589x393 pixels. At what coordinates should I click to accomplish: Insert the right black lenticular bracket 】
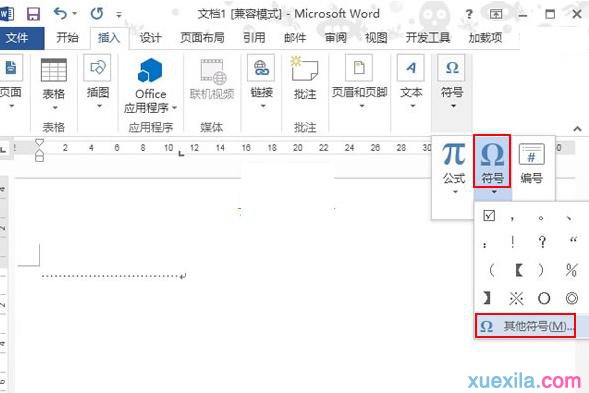point(487,298)
